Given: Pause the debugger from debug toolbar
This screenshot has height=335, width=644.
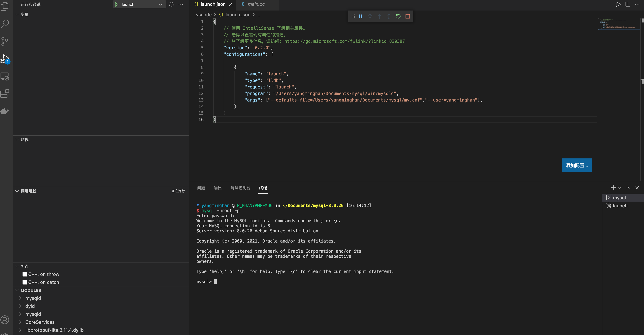Looking at the screenshot, I should [x=360, y=16].
